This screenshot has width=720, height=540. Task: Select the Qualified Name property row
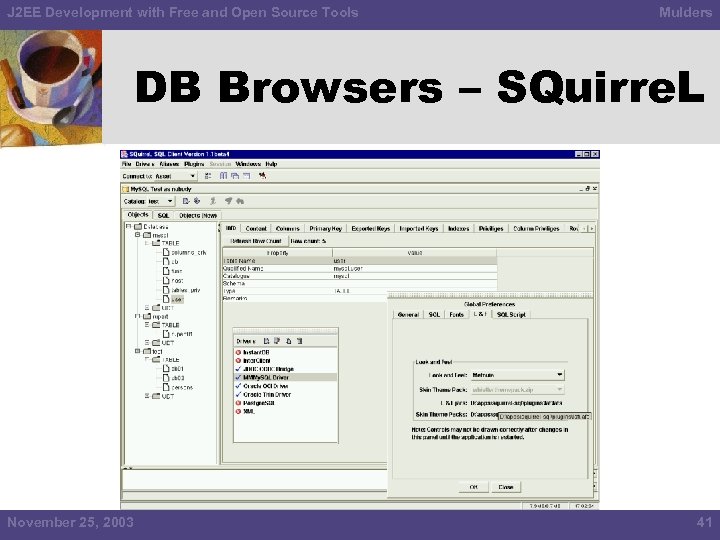click(x=360, y=269)
